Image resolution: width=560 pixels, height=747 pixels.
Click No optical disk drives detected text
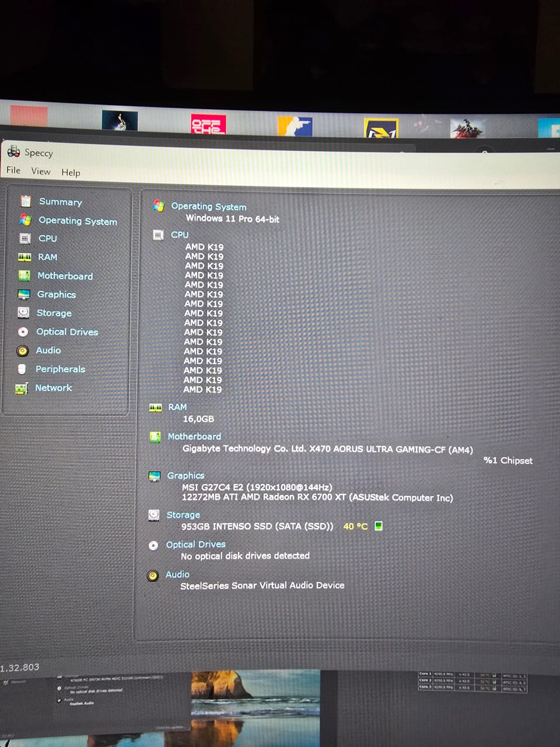245,556
